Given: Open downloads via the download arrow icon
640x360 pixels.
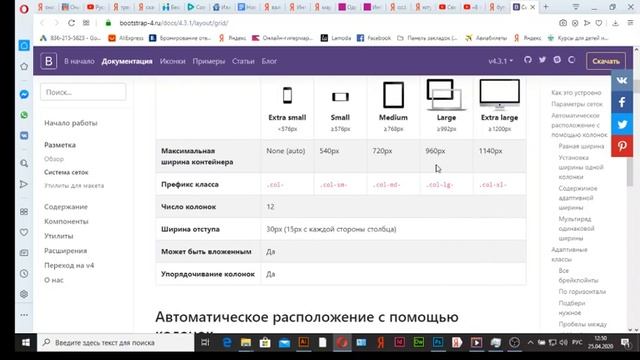Looking at the screenshot, I should pos(616,23).
